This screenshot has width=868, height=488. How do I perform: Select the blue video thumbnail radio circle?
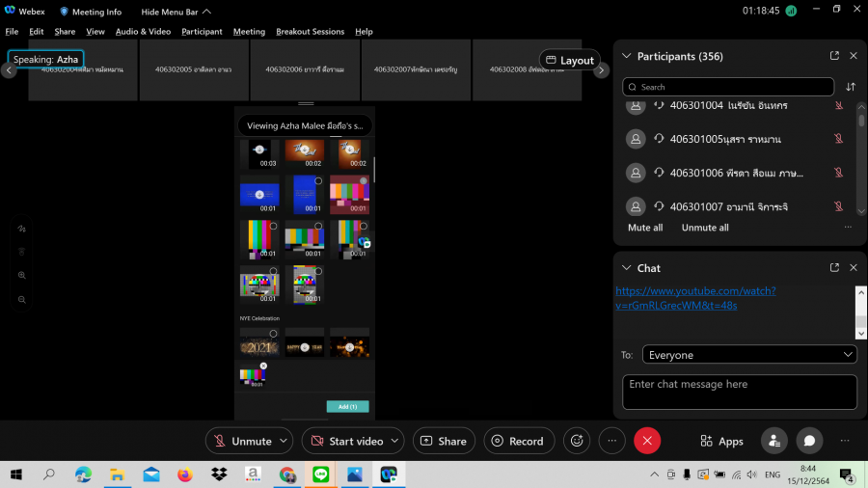point(318,180)
